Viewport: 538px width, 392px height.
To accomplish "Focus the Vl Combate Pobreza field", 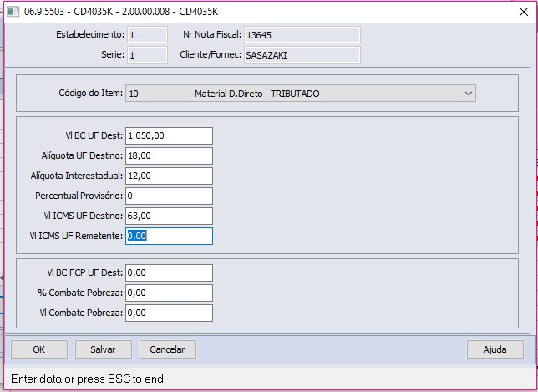I will pyautogui.click(x=169, y=313).
